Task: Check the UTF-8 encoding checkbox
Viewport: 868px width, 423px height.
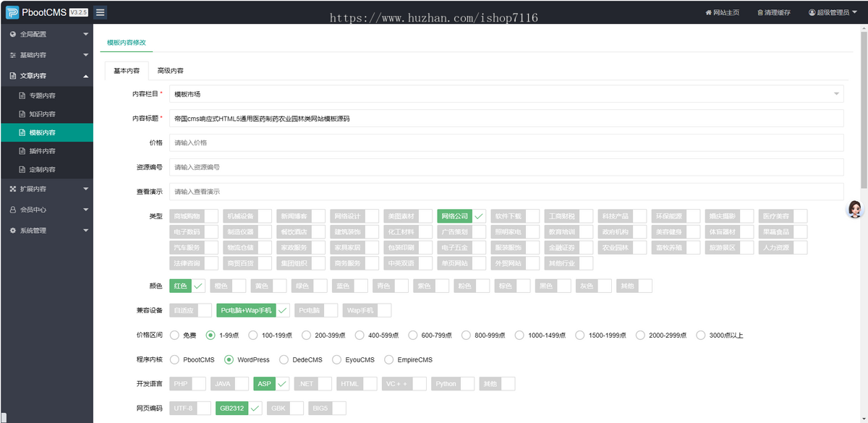Action: pos(190,408)
